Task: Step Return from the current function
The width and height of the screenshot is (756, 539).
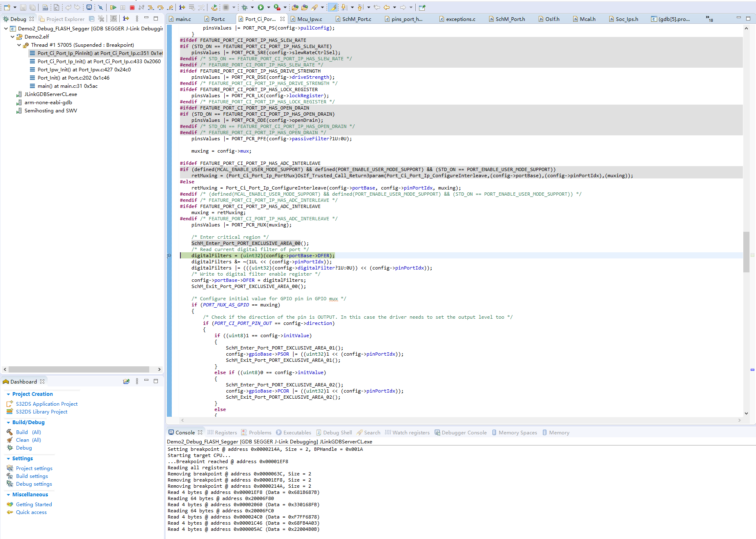Action: point(170,7)
